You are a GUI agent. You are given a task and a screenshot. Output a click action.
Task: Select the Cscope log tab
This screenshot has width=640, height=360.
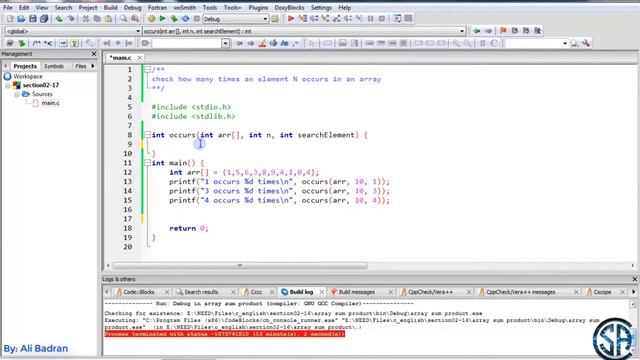602,292
